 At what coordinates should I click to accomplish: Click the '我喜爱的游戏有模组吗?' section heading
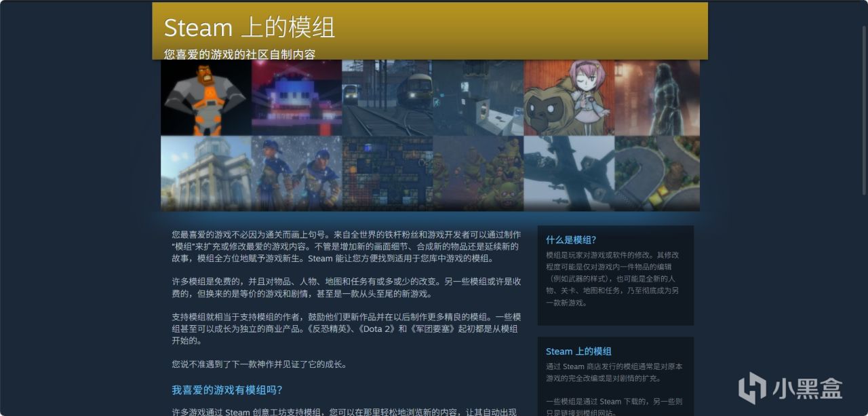pyautogui.click(x=226, y=390)
